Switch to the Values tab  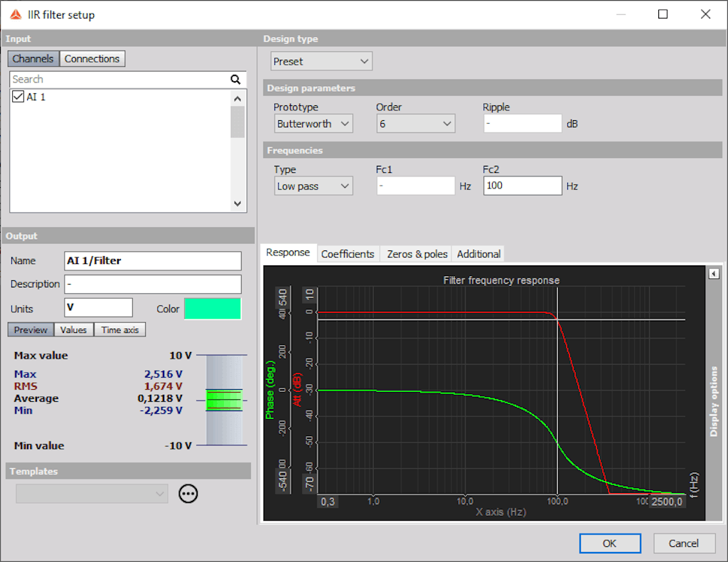pos(73,330)
